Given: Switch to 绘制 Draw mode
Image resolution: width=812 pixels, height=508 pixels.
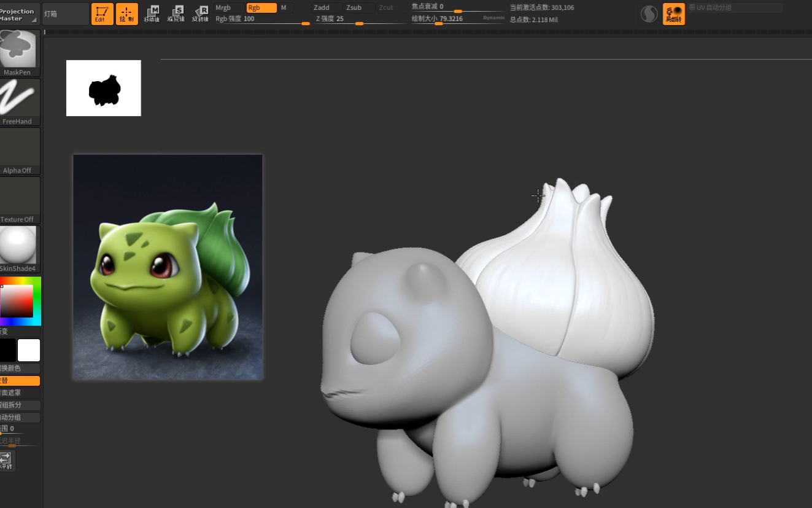Looking at the screenshot, I should (x=127, y=12).
